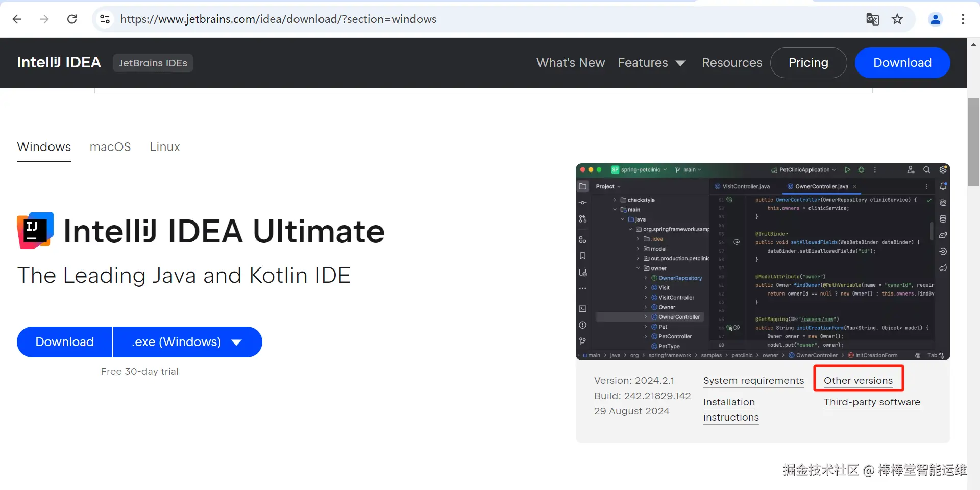Viewport: 980px width, 490px height.
Task: Switch to the Linux tab
Action: click(x=165, y=148)
